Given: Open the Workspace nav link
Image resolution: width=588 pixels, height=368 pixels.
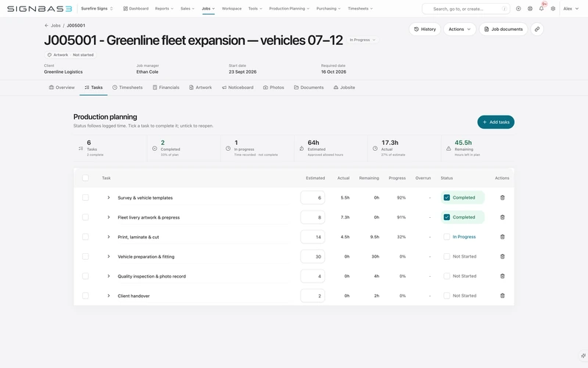Looking at the screenshot, I should tap(232, 9).
